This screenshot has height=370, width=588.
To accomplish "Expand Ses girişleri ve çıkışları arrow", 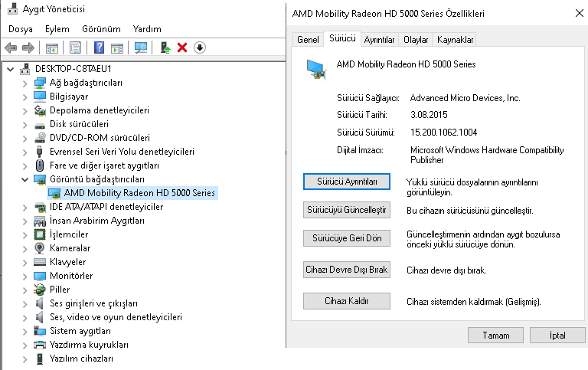I will 24,303.
